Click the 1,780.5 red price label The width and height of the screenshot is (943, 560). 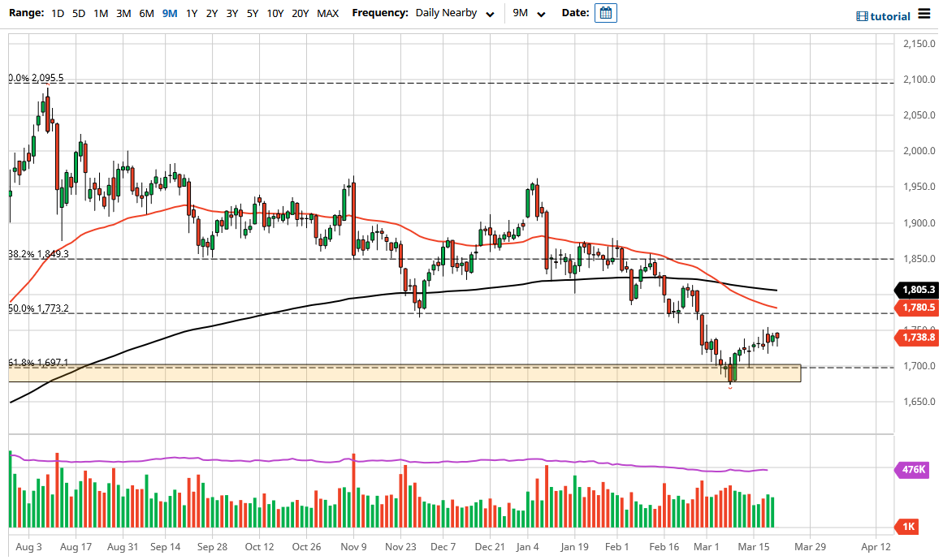click(x=918, y=308)
